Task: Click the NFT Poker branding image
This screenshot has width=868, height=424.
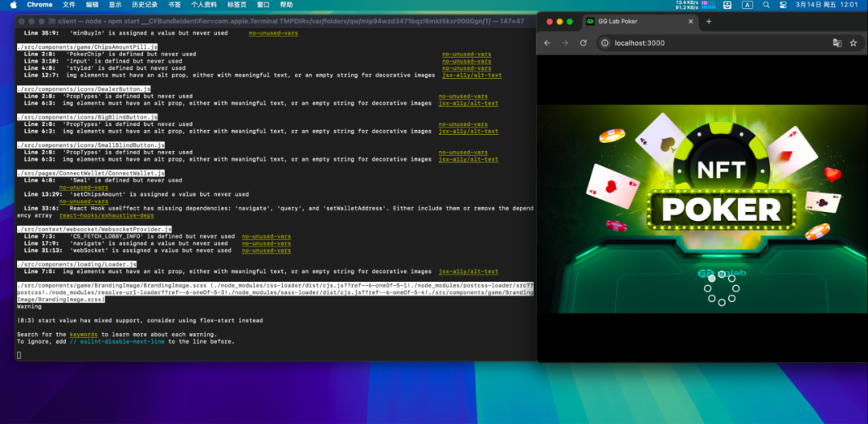Action: 702,209
